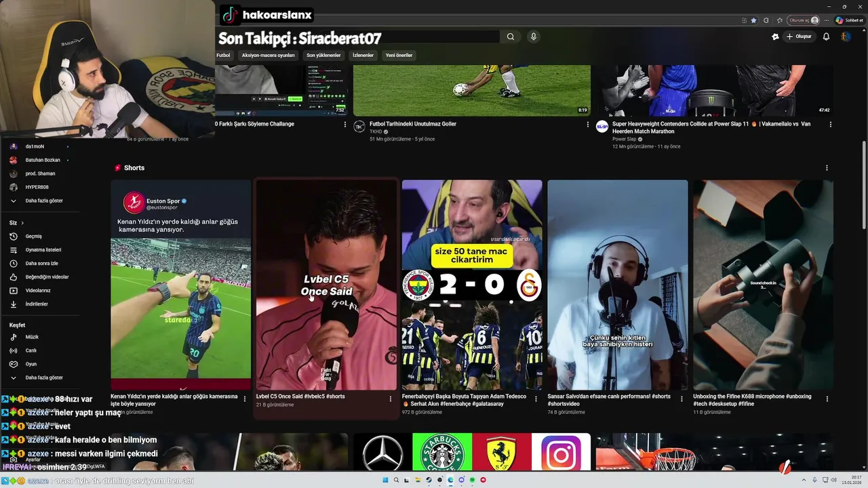Viewport: 868px width, 488px height.
Task: Click Oturum aç sign-in button
Action: 804,20
